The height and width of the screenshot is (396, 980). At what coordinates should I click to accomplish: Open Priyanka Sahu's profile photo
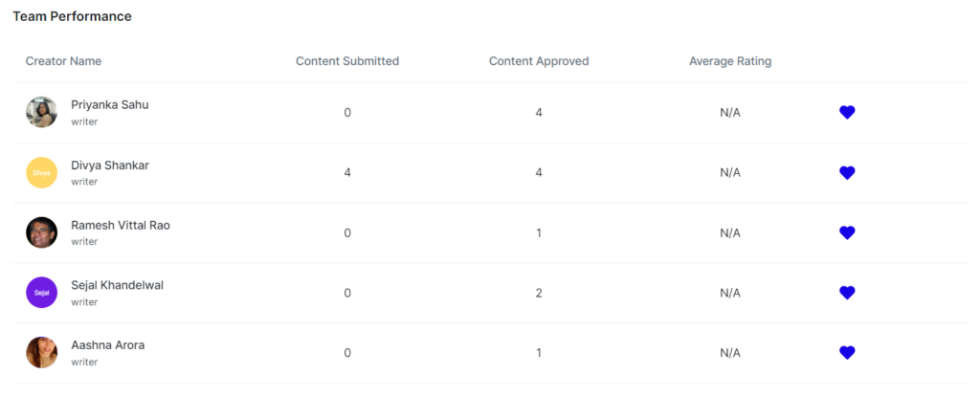pyautogui.click(x=42, y=113)
